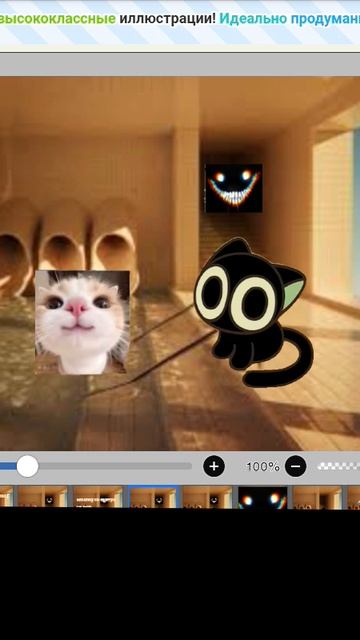Open the frame thumbnail with white caption text
This screenshot has width=360, height=640.
point(98,497)
